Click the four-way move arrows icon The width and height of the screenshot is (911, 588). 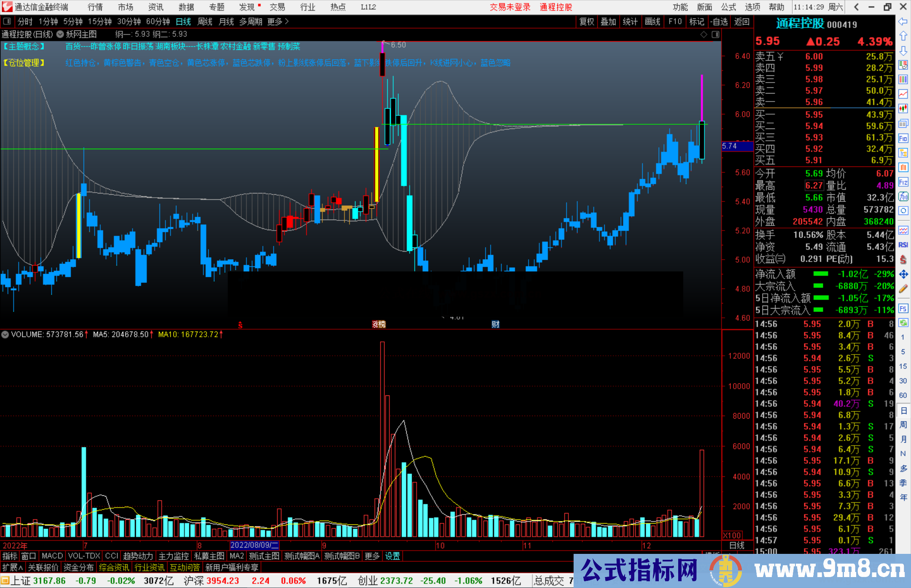pos(903,274)
